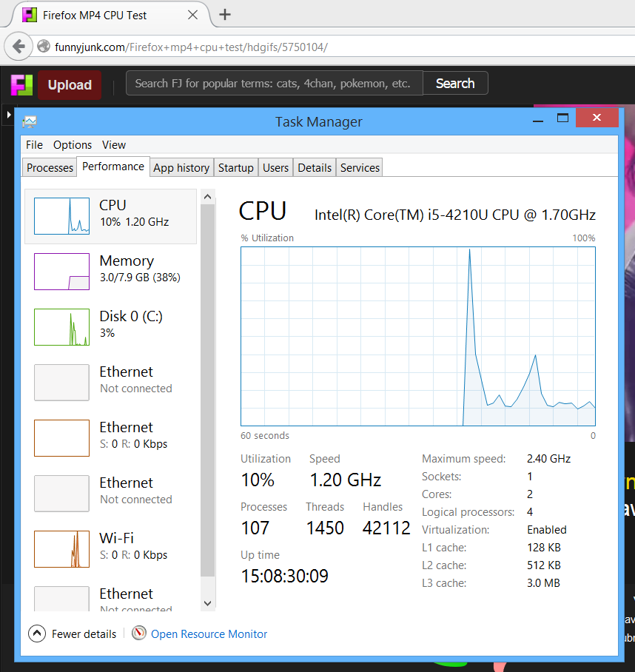635x672 pixels.
Task: Open the View menu
Action: pos(114,145)
